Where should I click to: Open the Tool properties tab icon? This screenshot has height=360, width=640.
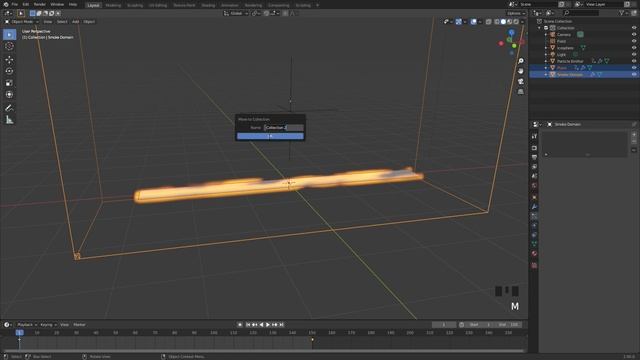click(x=534, y=136)
